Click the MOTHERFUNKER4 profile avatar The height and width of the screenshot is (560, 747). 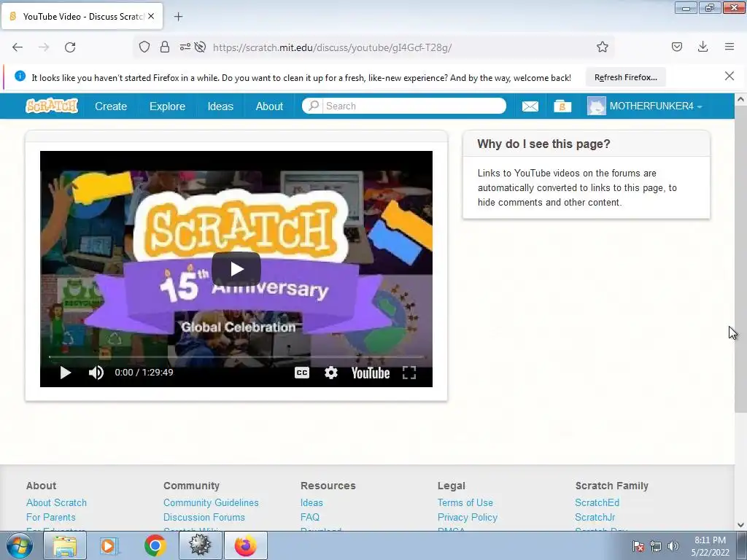[x=596, y=106]
